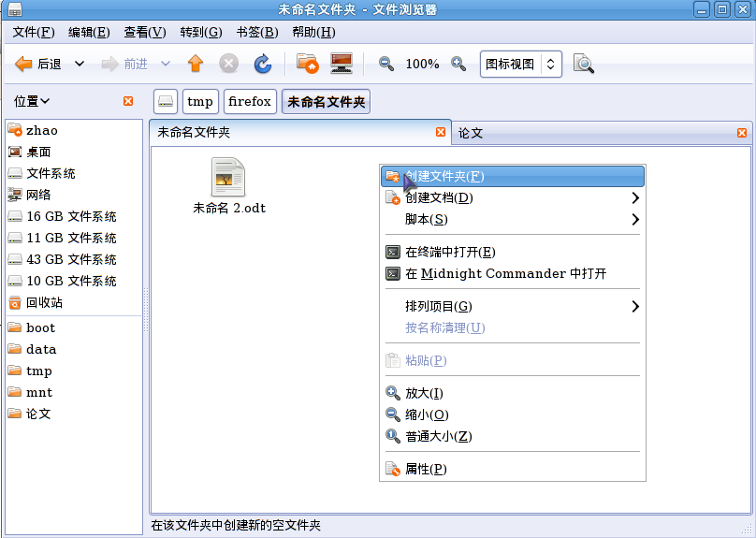Open tmp bookmark in sidebar

click(x=75, y=371)
